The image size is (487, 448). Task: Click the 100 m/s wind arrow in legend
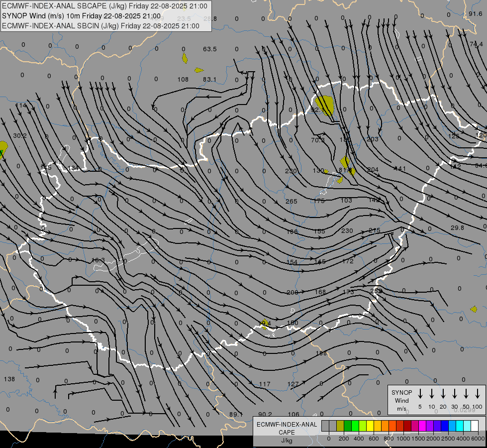[478, 394]
